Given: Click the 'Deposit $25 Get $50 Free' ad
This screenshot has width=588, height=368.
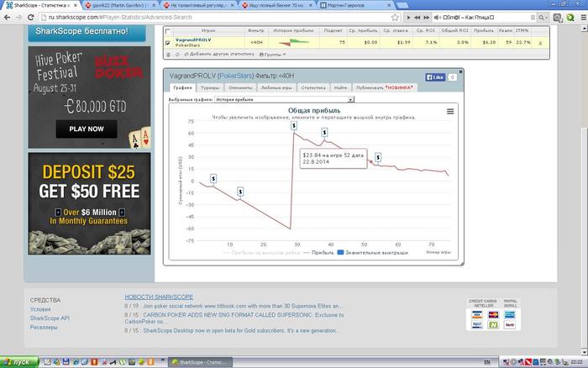Looking at the screenshot, I should coord(89,203).
